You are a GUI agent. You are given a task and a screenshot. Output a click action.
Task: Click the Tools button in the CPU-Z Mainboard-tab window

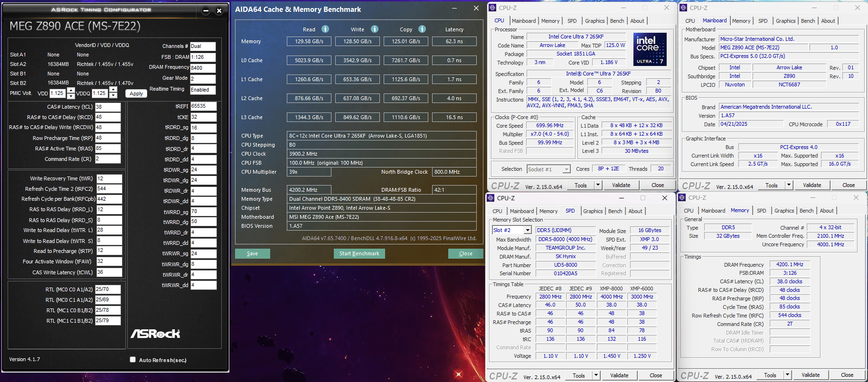tap(772, 185)
